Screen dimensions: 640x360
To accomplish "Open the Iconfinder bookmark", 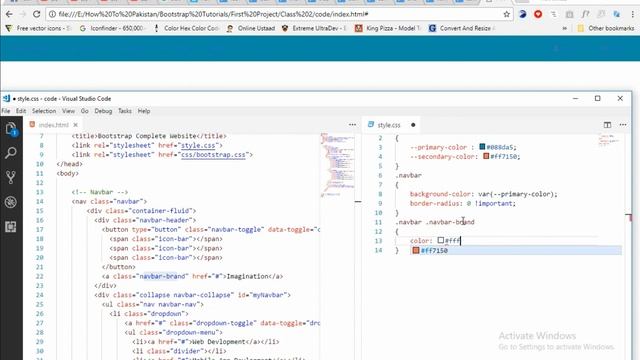I will click(x=113, y=28).
